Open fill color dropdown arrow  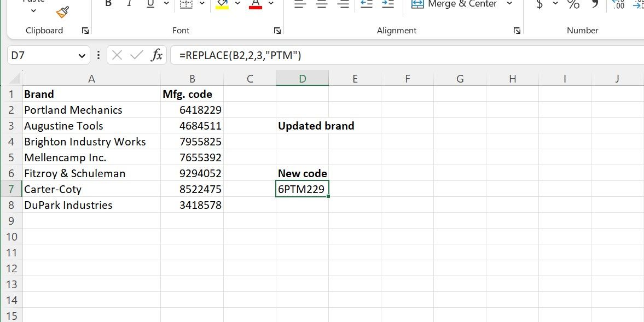238,3
